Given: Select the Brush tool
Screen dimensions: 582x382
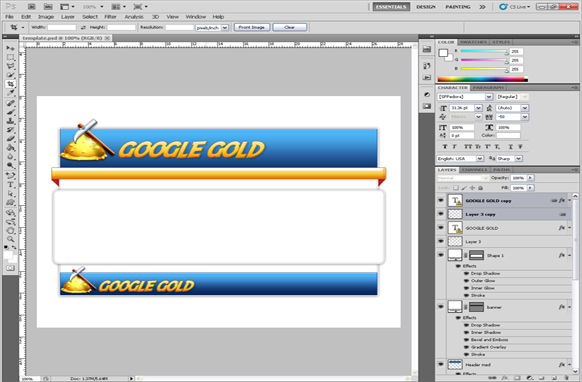Looking at the screenshot, I should click(x=10, y=112).
